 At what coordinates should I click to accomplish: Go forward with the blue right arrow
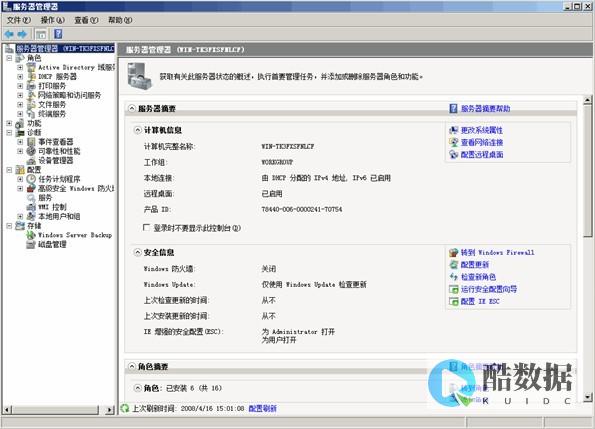tap(22, 34)
